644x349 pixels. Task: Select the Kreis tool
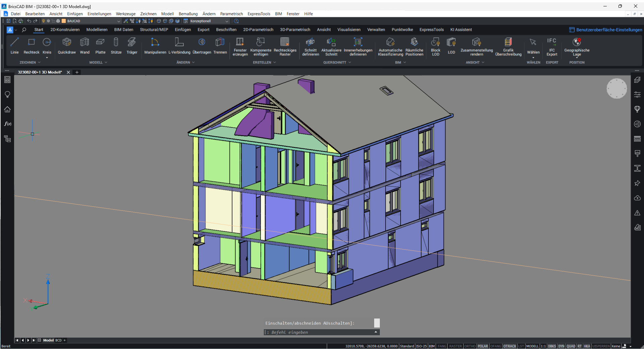(x=47, y=46)
